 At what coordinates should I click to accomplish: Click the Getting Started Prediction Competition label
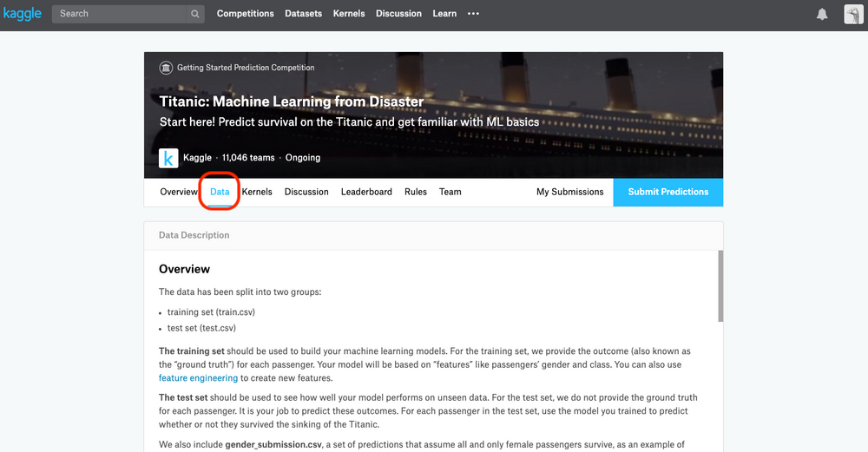coord(246,68)
